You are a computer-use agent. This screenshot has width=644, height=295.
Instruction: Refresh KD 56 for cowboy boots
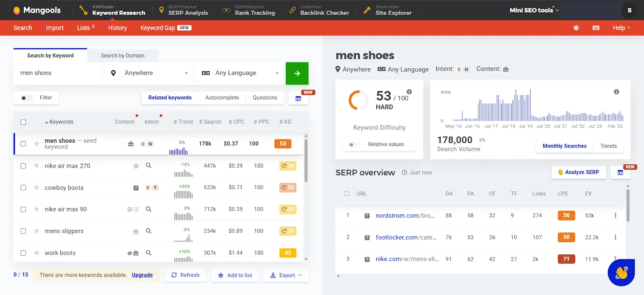click(x=288, y=187)
